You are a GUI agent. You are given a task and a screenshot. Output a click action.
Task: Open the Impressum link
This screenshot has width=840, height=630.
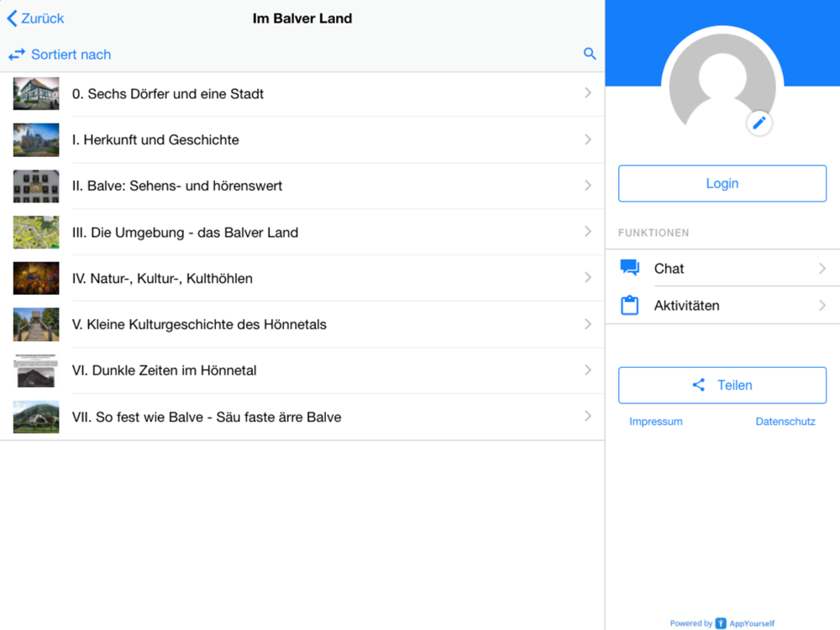pyautogui.click(x=656, y=422)
